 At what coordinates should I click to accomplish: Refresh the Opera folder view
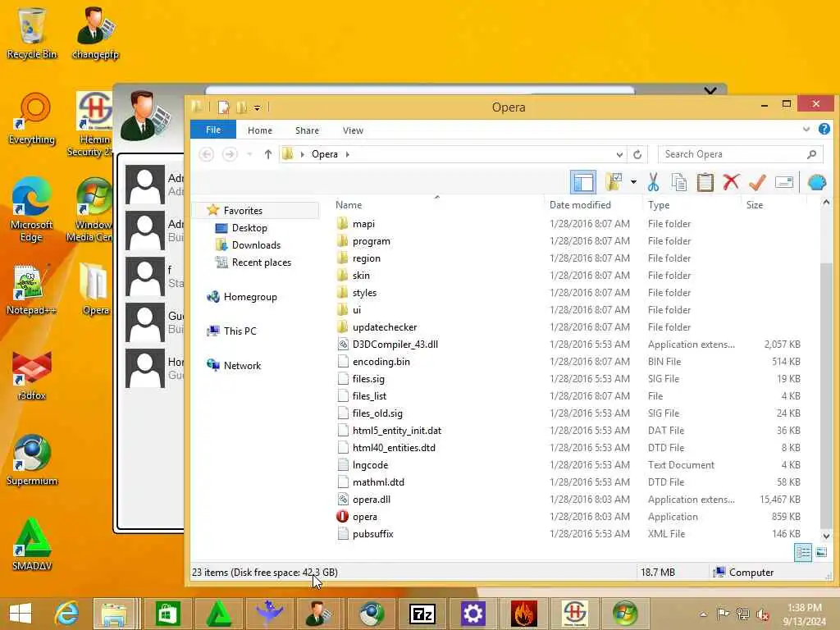click(x=637, y=154)
